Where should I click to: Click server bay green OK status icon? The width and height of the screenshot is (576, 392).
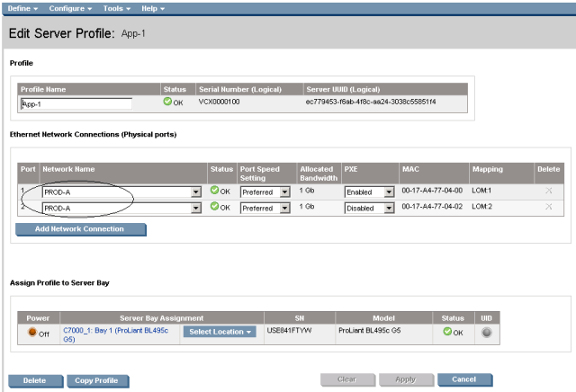447,332
